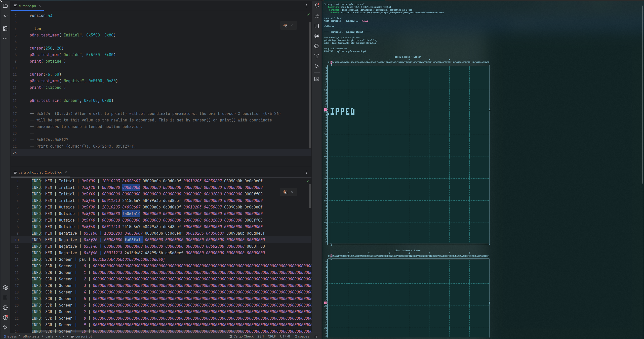Open the Cargo Rust tool window
The height and width of the screenshot is (339, 644).
317,36
